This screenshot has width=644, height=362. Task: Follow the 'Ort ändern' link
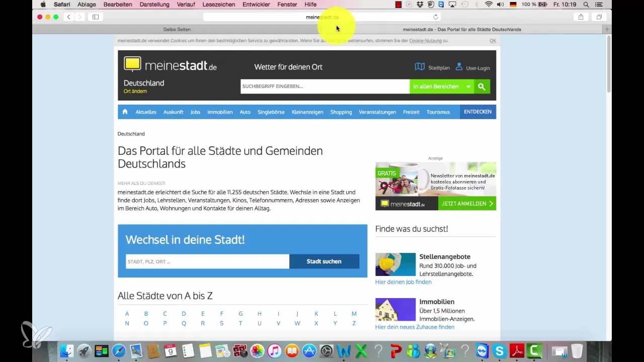135,92
